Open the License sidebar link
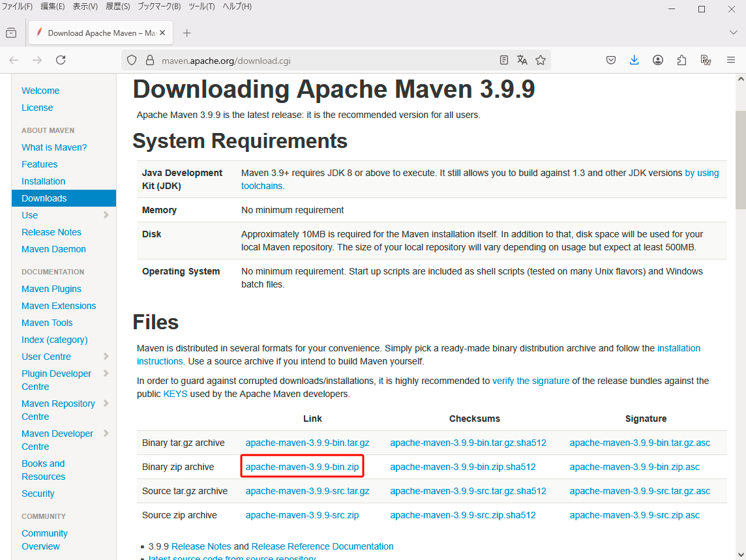The height and width of the screenshot is (560, 746). point(37,108)
